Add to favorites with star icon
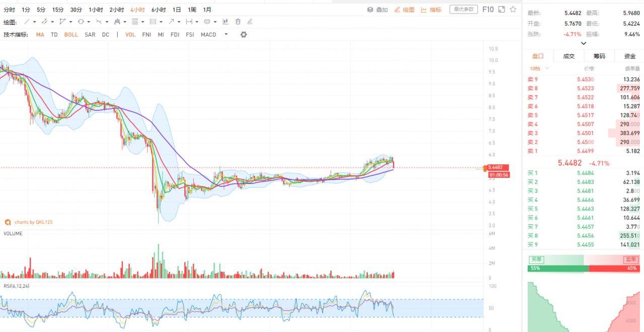This screenshot has width=644, height=332. (513, 10)
